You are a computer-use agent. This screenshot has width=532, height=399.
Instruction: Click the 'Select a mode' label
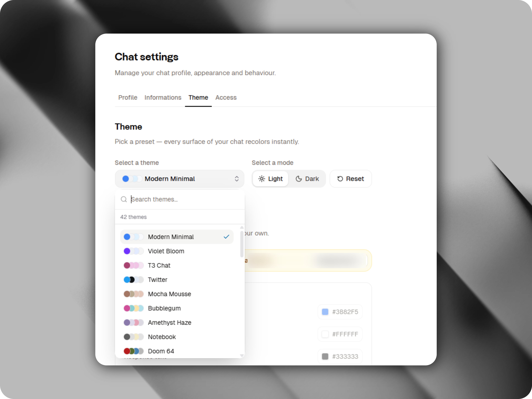click(x=273, y=163)
